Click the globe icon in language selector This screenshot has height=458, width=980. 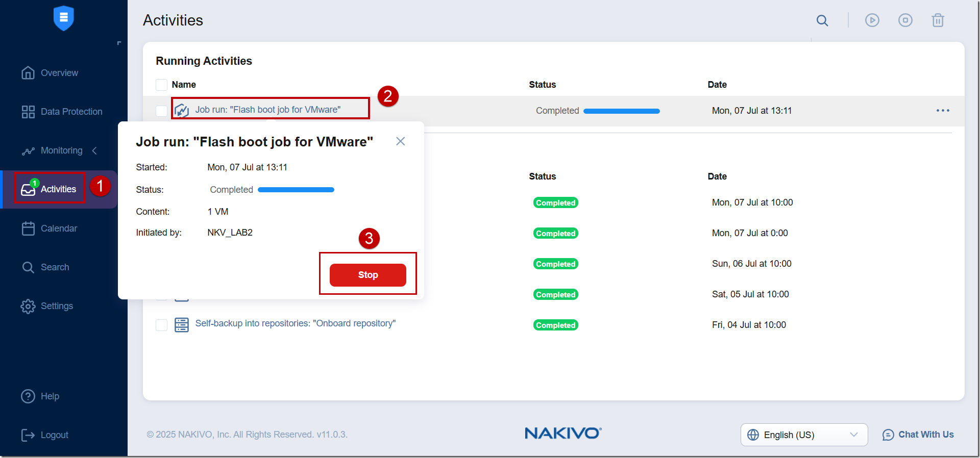[x=753, y=435]
